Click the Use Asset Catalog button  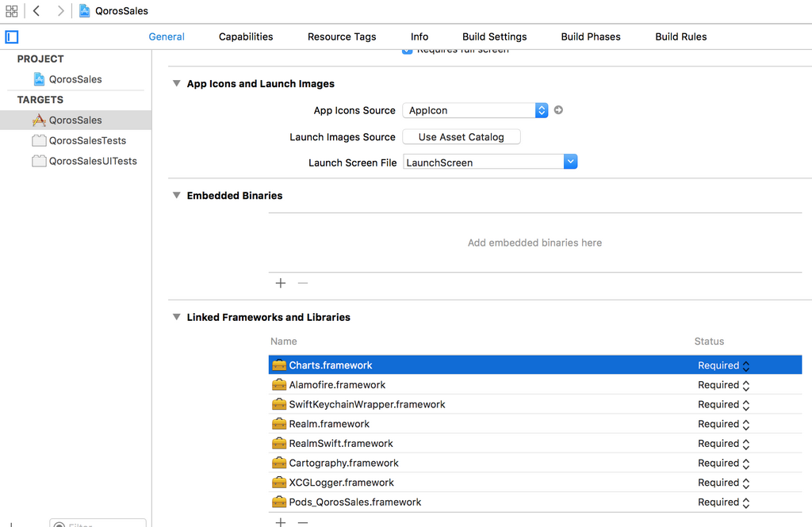461,137
